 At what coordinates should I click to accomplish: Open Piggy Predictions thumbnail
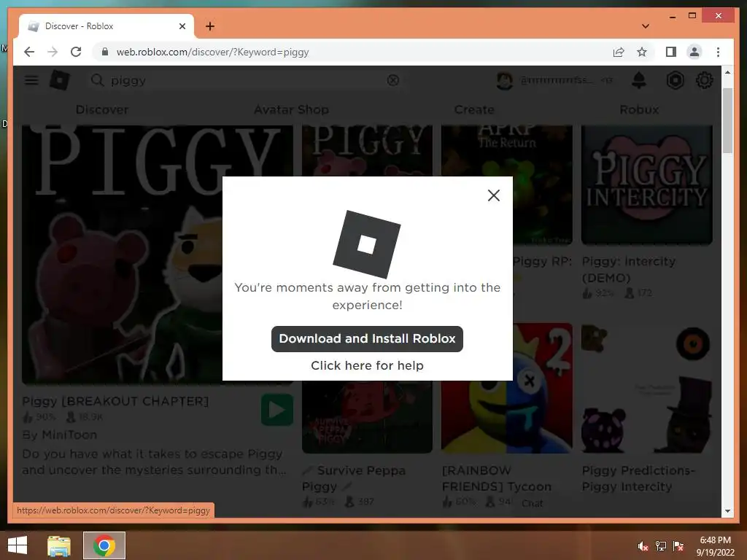coord(646,388)
